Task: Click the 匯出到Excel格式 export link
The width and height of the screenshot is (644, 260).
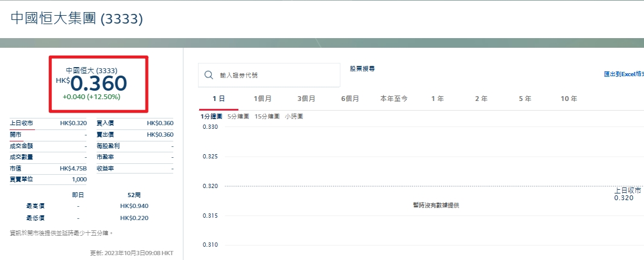Action: (624, 74)
